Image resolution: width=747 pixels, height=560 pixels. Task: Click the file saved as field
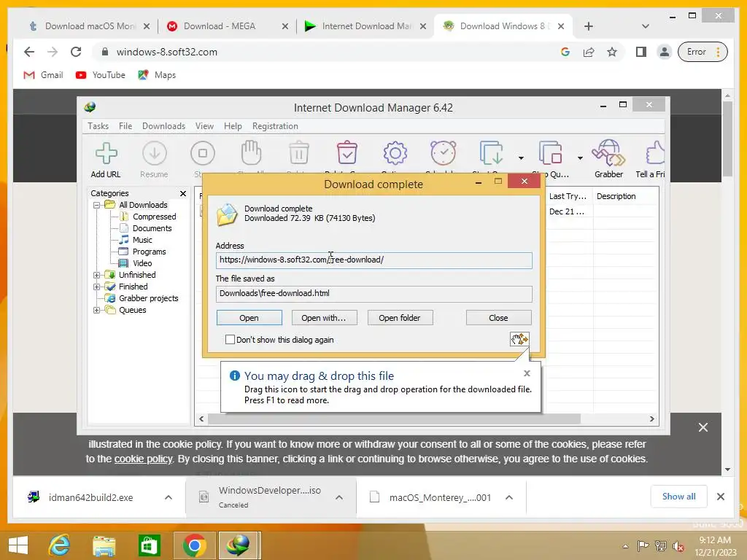pos(374,294)
